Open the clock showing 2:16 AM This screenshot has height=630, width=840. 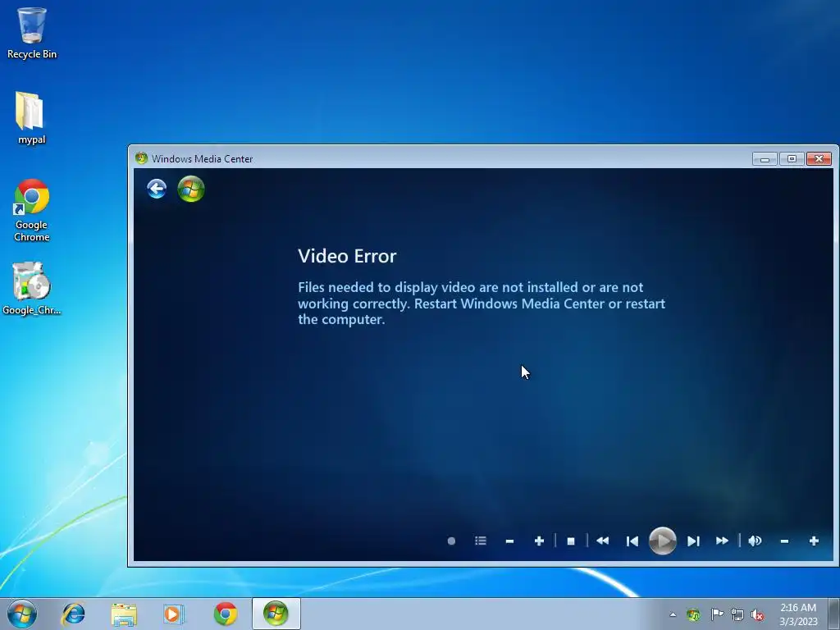tap(798, 614)
